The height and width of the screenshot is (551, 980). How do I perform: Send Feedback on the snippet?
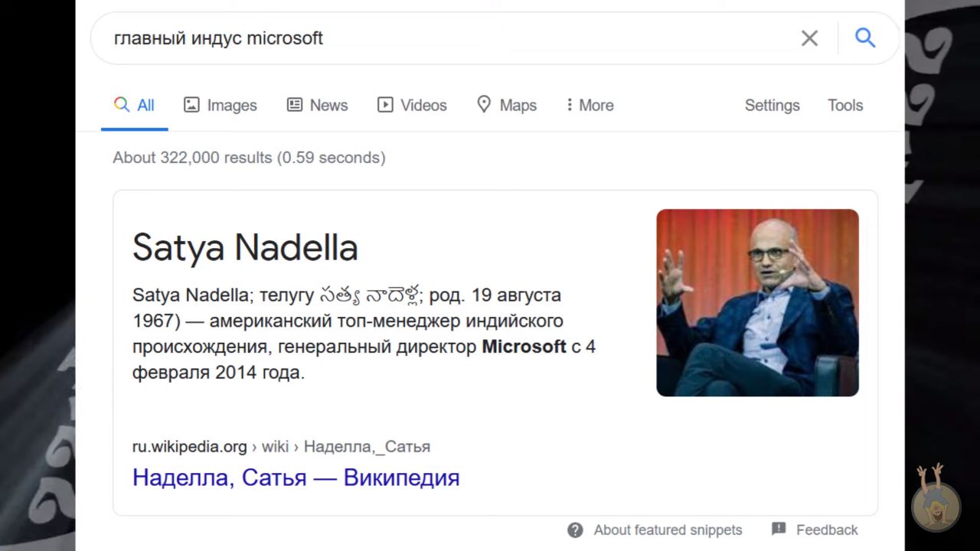point(827,530)
